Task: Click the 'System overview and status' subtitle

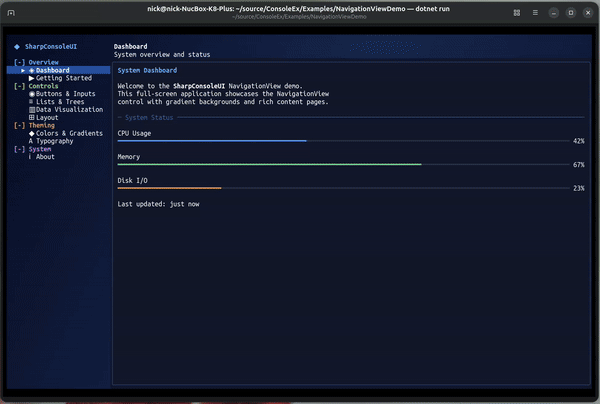Action: click(x=162, y=55)
